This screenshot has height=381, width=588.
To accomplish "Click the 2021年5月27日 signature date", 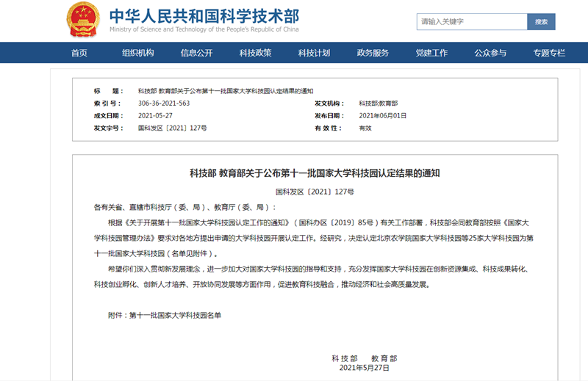I will [x=364, y=368].
